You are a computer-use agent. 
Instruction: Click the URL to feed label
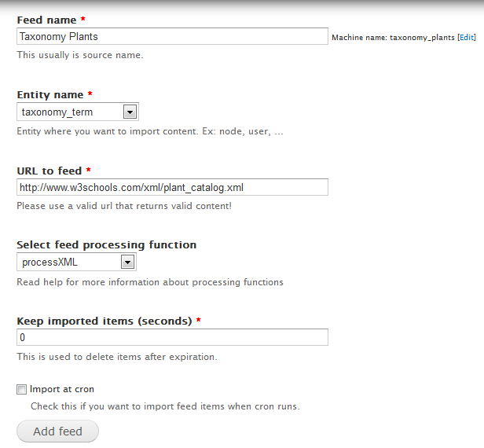click(49, 171)
